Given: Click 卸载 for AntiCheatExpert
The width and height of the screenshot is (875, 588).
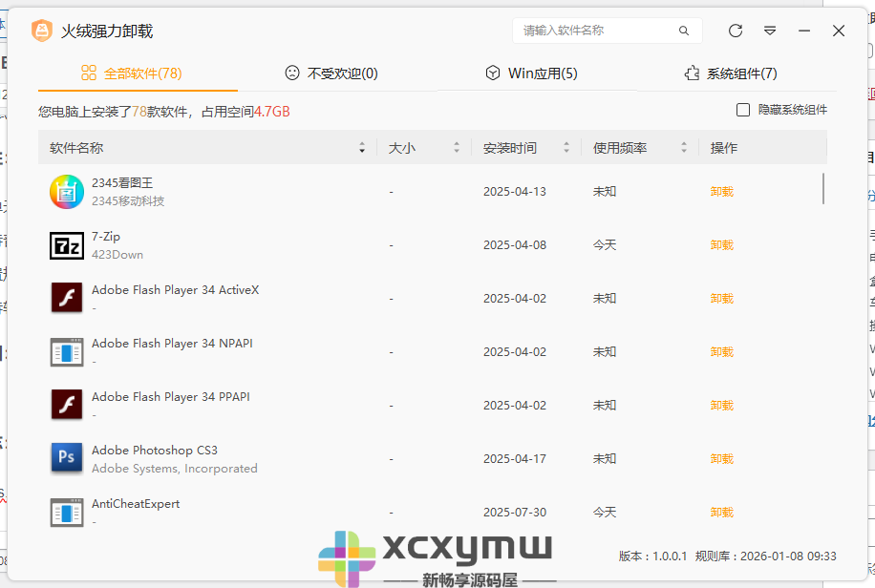Looking at the screenshot, I should click(x=721, y=512).
